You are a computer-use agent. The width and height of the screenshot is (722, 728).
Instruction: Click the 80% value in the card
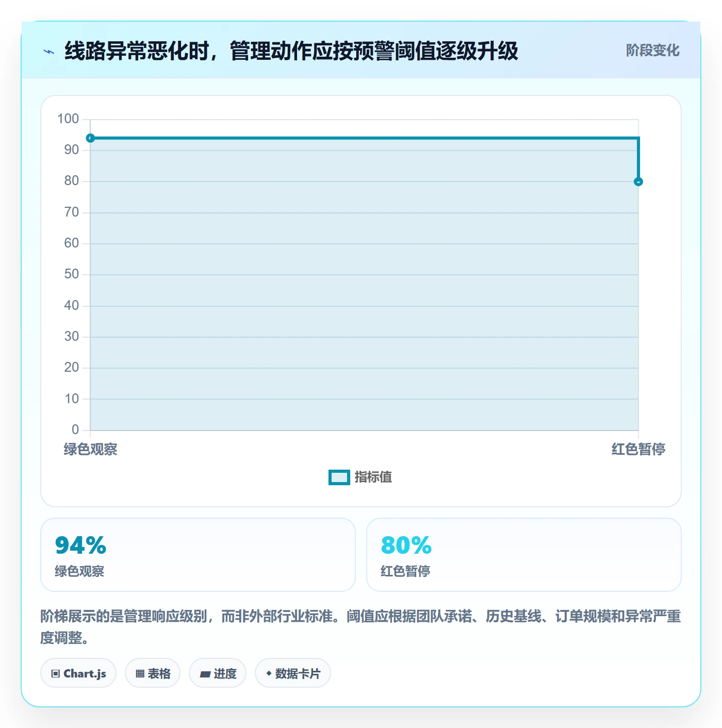coord(406,545)
